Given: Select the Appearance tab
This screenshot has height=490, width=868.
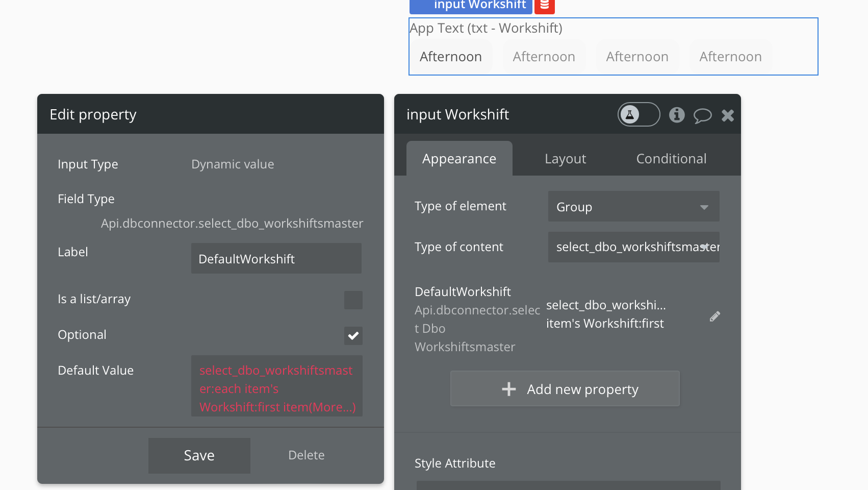Looking at the screenshot, I should (x=458, y=158).
